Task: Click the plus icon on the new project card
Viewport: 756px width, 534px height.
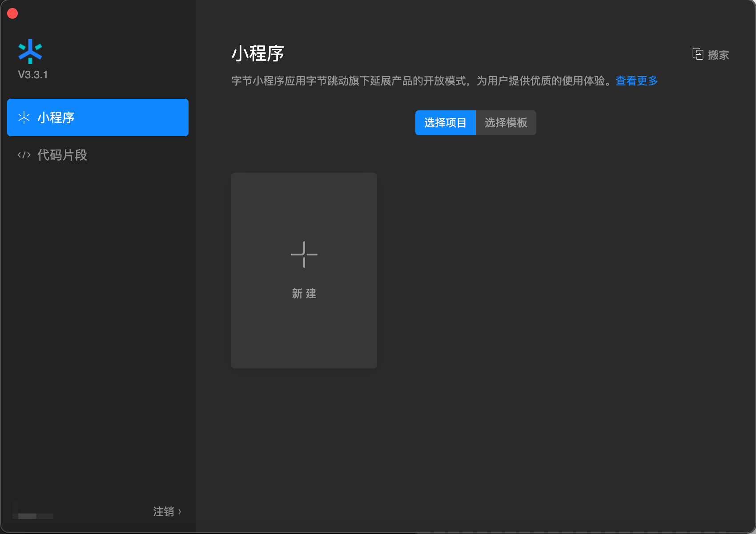Action: pos(304,255)
